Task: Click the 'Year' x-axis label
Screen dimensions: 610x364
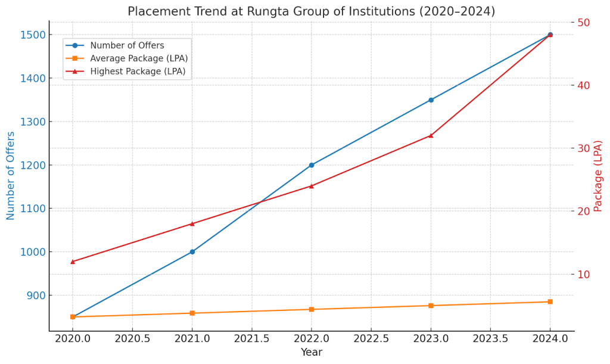Action: click(311, 352)
